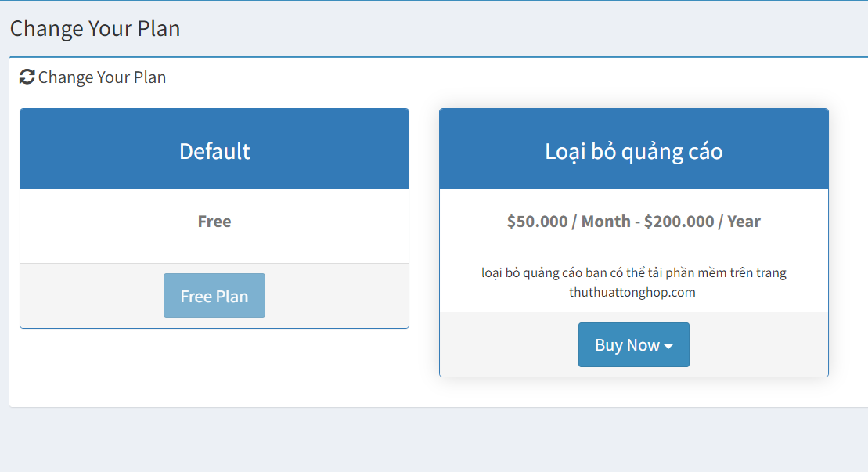Click the refresh icon beside Change Your Plan

(x=27, y=77)
